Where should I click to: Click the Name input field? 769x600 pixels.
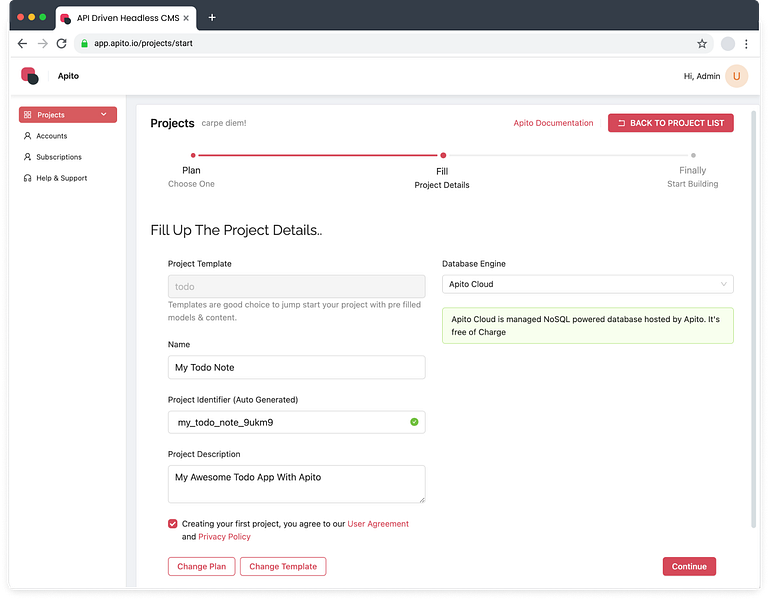point(296,367)
